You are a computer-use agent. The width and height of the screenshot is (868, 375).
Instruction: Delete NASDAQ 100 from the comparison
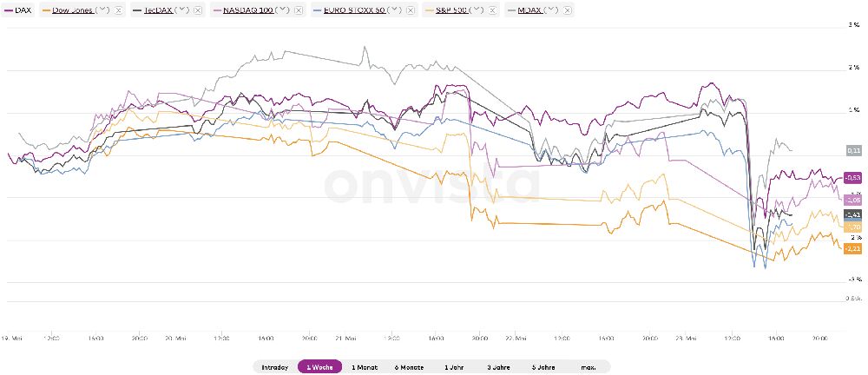tap(299, 10)
